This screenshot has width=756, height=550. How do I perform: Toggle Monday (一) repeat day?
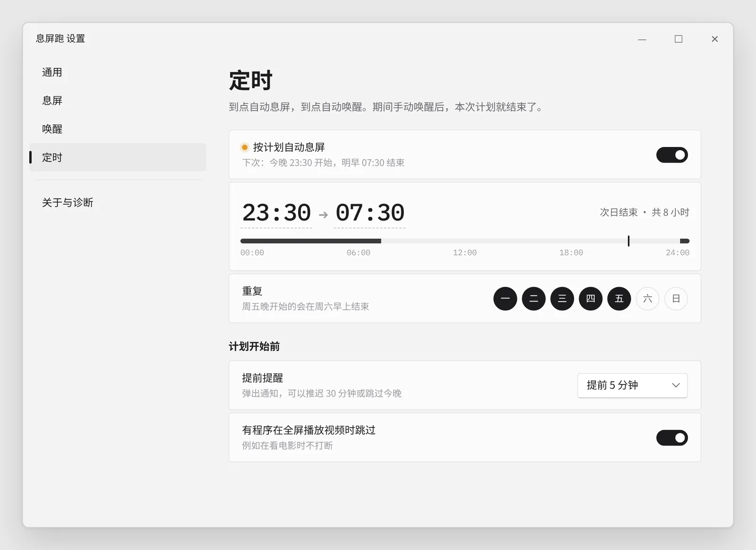coord(505,299)
